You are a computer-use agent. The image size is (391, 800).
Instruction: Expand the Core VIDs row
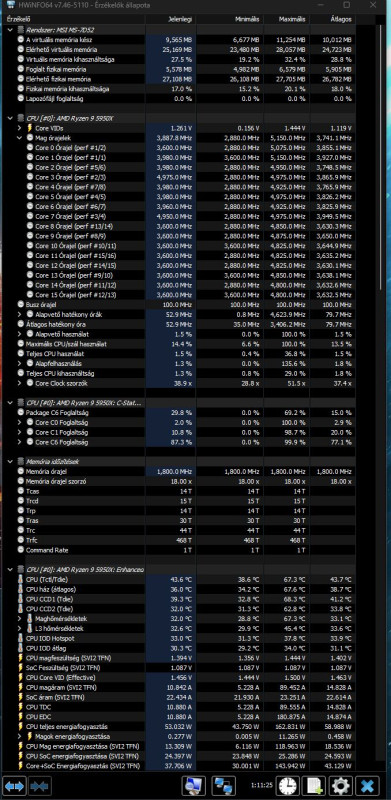tap(19, 128)
